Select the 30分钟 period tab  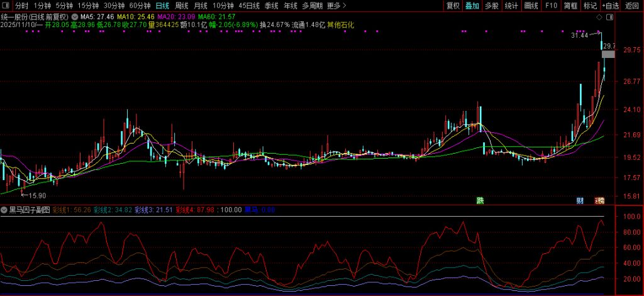114,6
